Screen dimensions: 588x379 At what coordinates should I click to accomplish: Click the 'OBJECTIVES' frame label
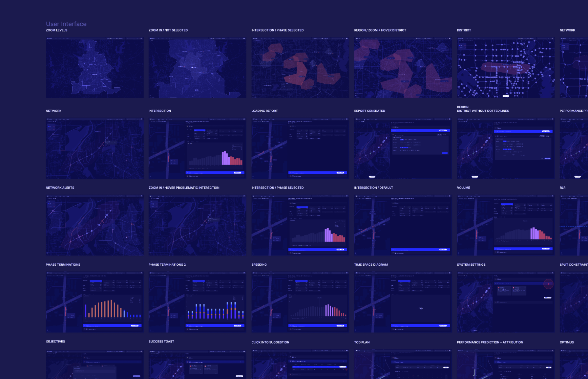point(56,341)
